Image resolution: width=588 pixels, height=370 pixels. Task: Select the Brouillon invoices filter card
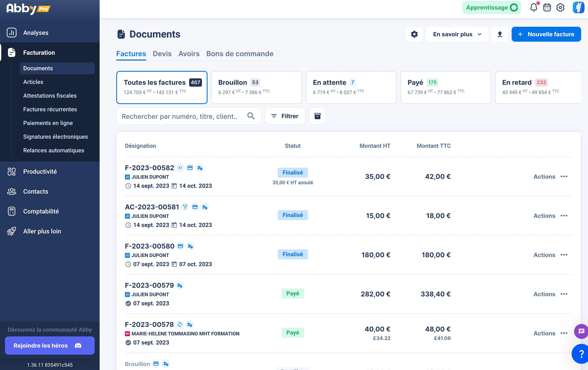(256, 87)
